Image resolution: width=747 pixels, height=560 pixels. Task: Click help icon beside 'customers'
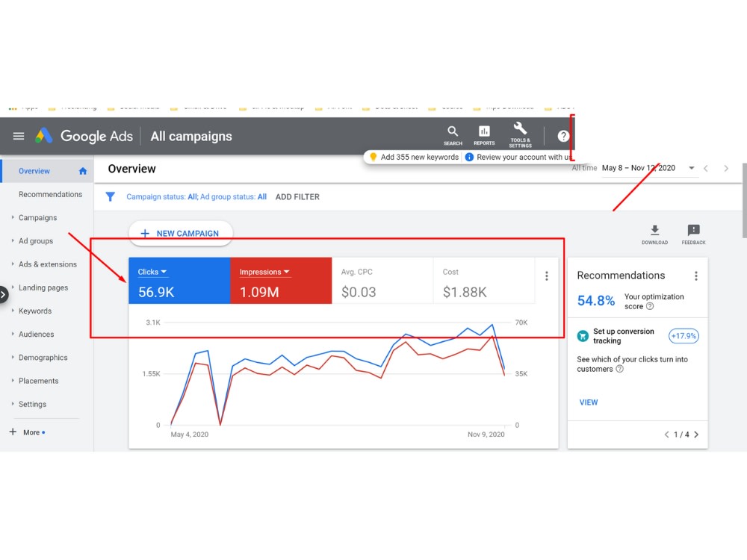[x=619, y=369]
